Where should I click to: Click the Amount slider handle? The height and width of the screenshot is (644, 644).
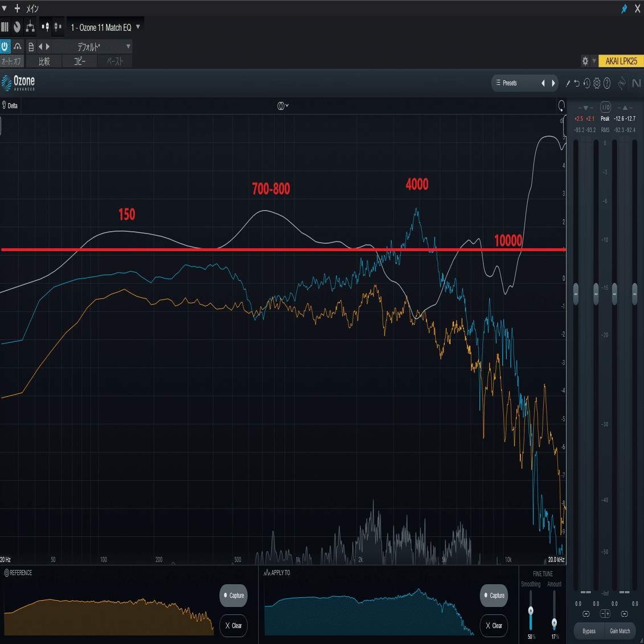point(554,623)
